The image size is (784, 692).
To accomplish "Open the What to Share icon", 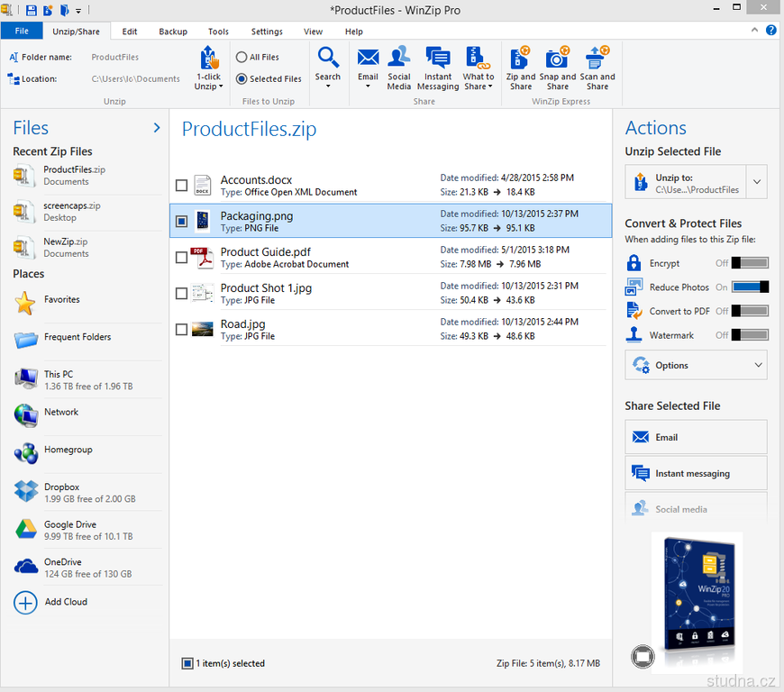I will (478, 58).
